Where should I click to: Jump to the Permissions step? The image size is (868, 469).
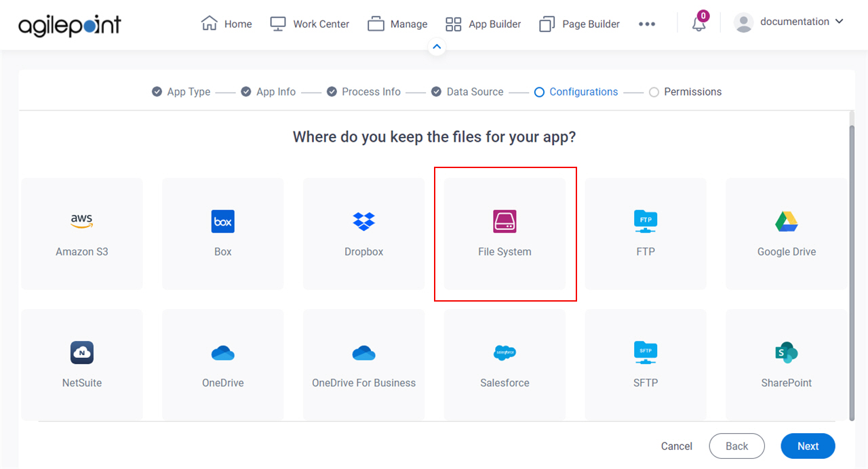click(x=686, y=91)
